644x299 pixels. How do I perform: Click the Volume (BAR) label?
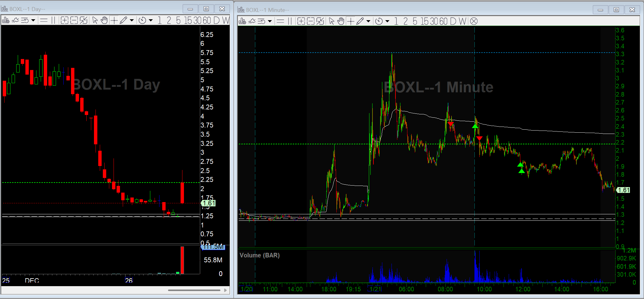tap(260, 255)
